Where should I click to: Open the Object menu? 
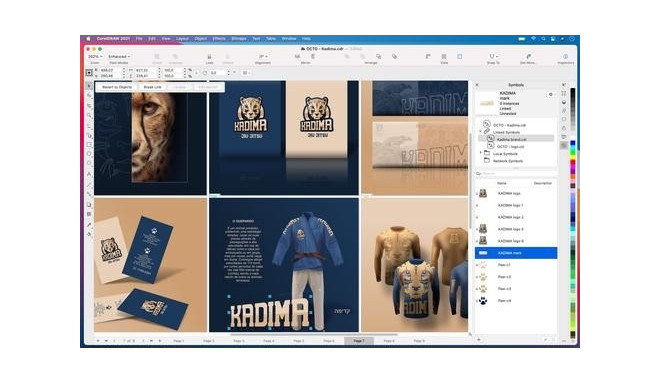coord(200,39)
